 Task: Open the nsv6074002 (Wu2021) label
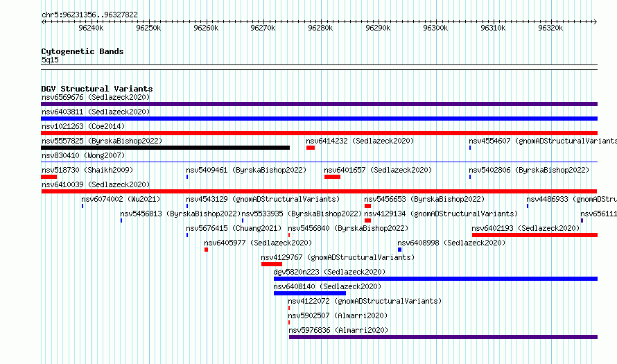coord(121,199)
